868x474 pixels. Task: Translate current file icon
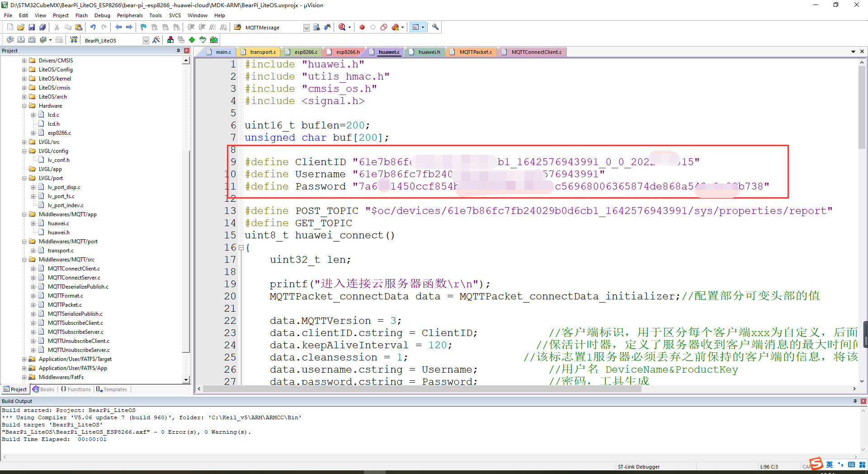10,40
